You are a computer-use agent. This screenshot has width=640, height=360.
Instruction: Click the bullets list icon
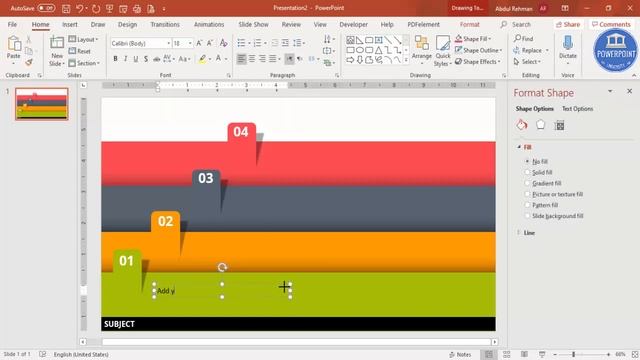point(241,43)
